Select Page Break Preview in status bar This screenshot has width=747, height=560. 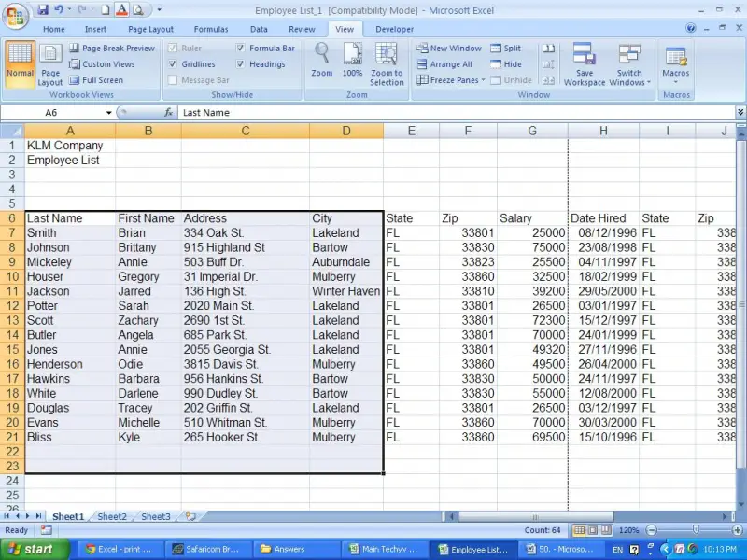(606, 530)
